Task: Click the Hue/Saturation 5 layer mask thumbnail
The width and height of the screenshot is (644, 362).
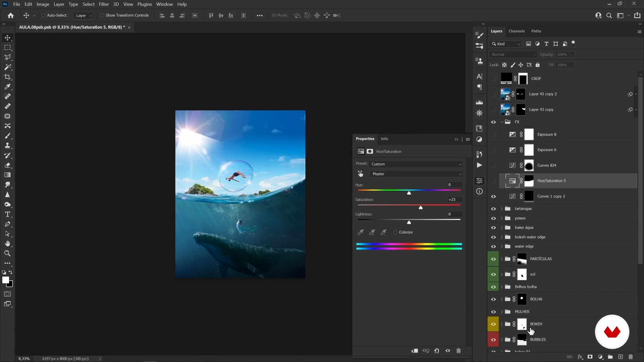Action: coord(529,181)
